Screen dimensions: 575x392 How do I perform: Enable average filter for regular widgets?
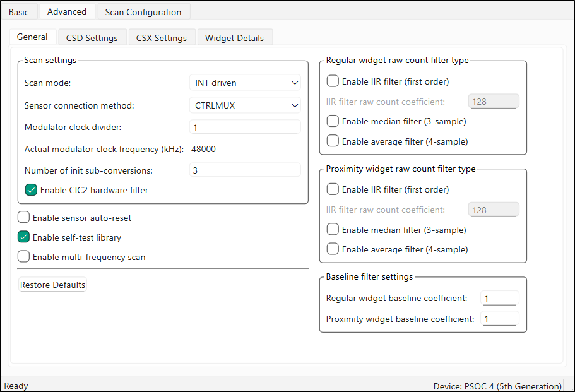click(x=333, y=141)
